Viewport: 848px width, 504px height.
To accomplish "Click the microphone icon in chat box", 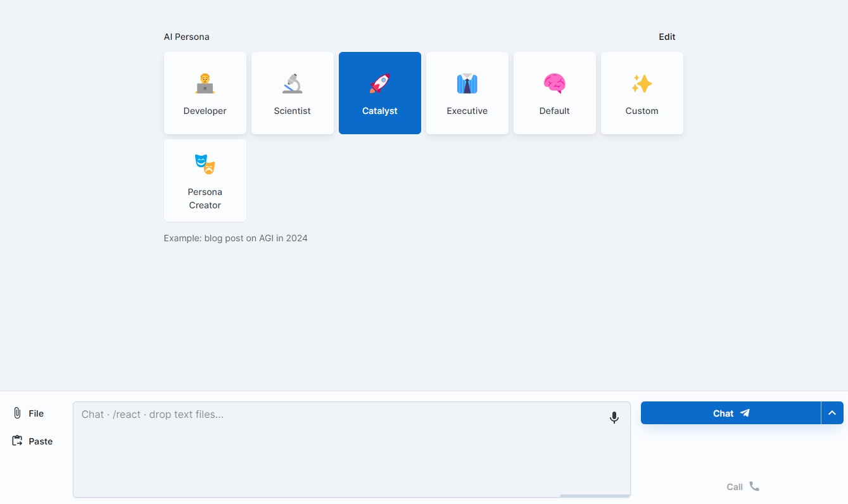I will click(x=614, y=417).
